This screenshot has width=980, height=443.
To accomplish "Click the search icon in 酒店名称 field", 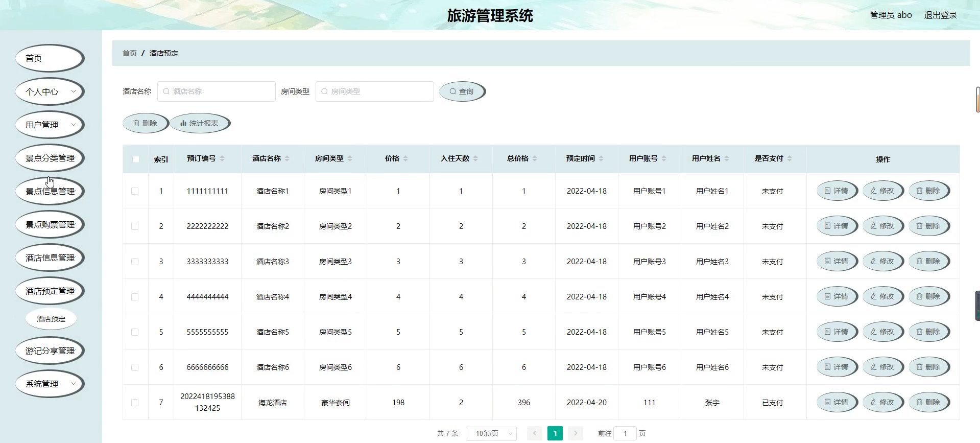I will click(x=166, y=91).
